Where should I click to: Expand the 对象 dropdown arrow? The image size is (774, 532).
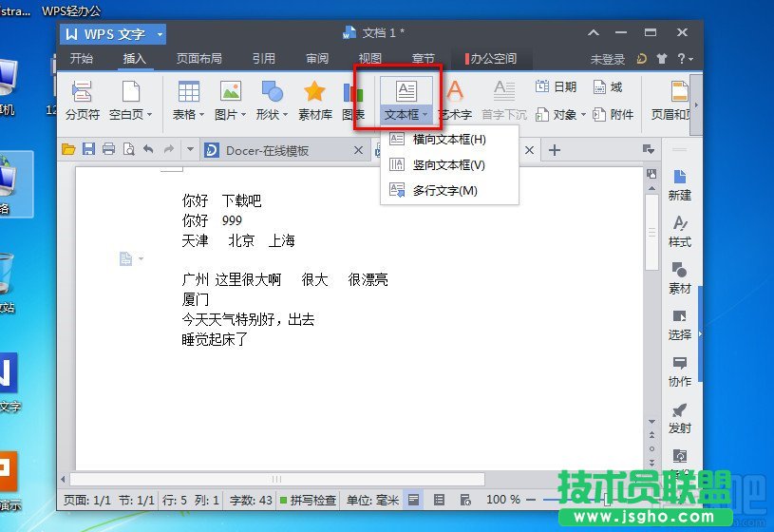coord(583,115)
